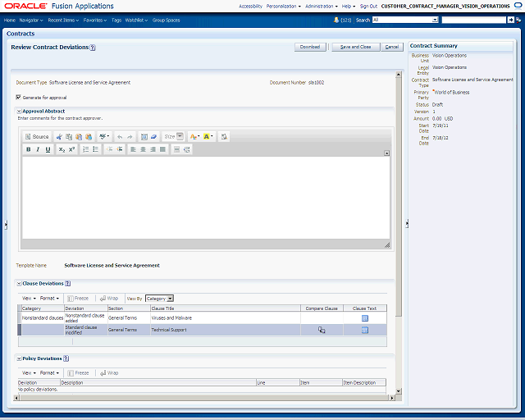The image size is (525, 420).
Task: Click the Sign Out link
Action: click(x=368, y=6)
